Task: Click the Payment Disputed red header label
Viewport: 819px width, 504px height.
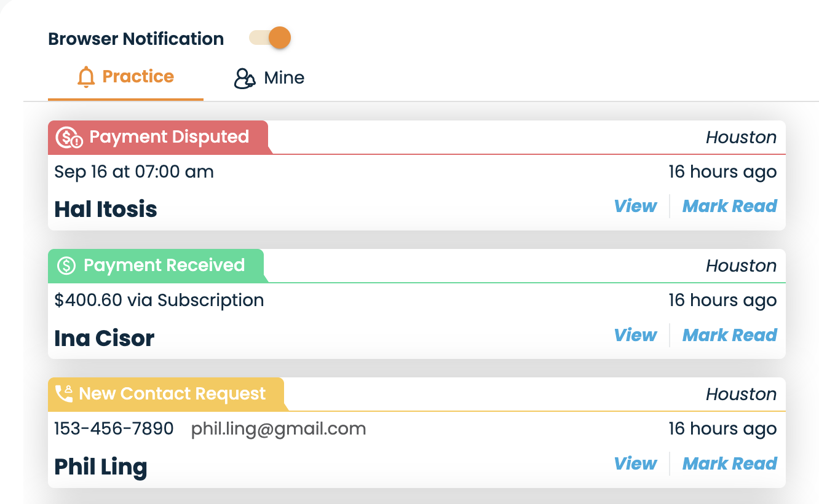Action: click(x=159, y=137)
